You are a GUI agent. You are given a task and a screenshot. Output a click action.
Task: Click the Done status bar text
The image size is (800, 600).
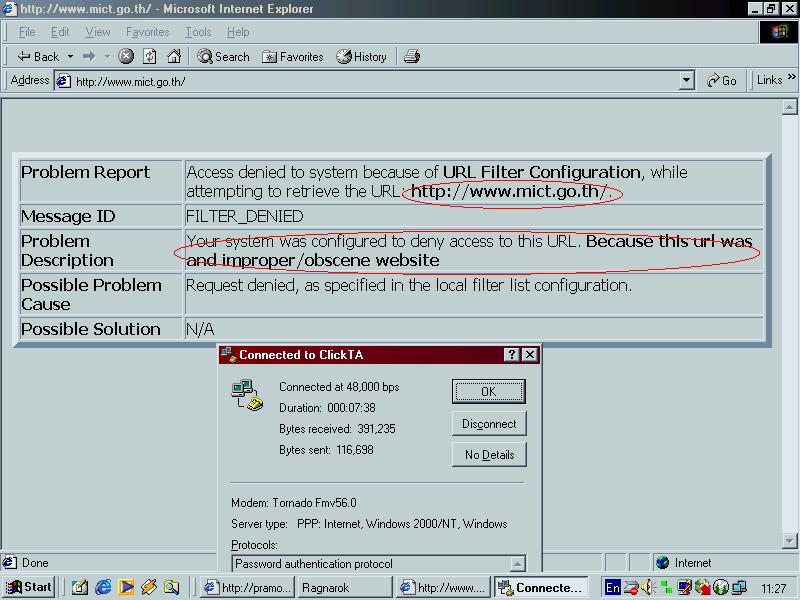(x=35, y=563)
